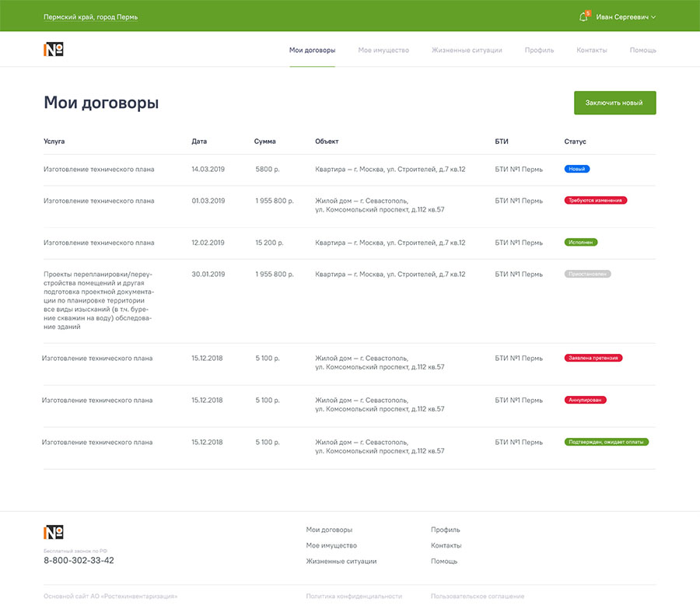Open the Профиль navigation item

coord(539,51)
